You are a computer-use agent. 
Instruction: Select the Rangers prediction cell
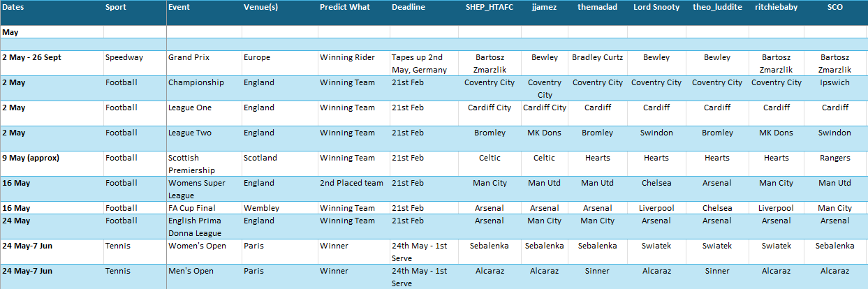pos(835,158)
